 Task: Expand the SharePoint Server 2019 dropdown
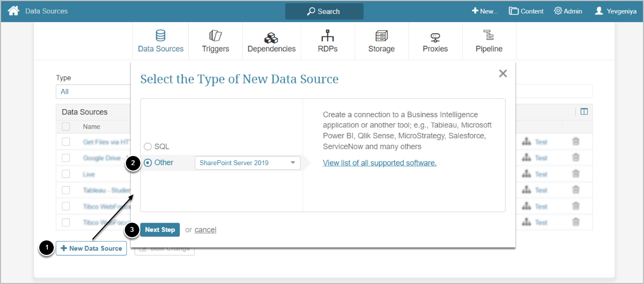(x=247, y=162)
